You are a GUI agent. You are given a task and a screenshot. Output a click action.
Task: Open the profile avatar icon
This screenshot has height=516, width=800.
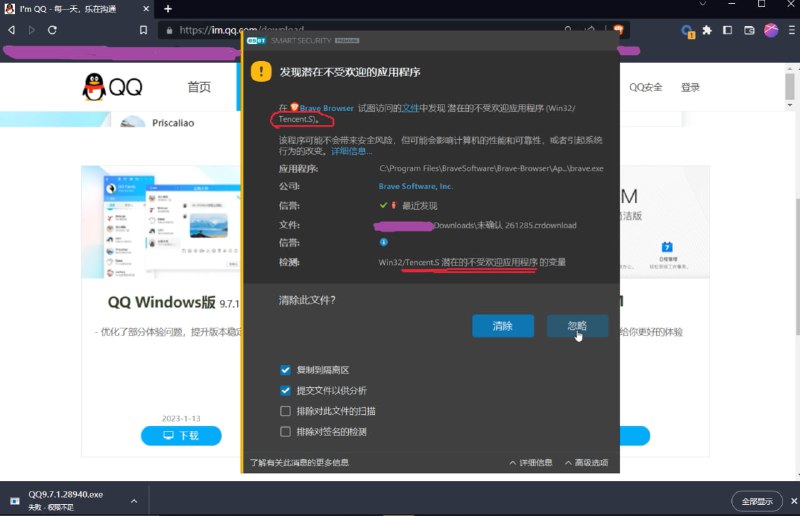[x=771, y=30]
